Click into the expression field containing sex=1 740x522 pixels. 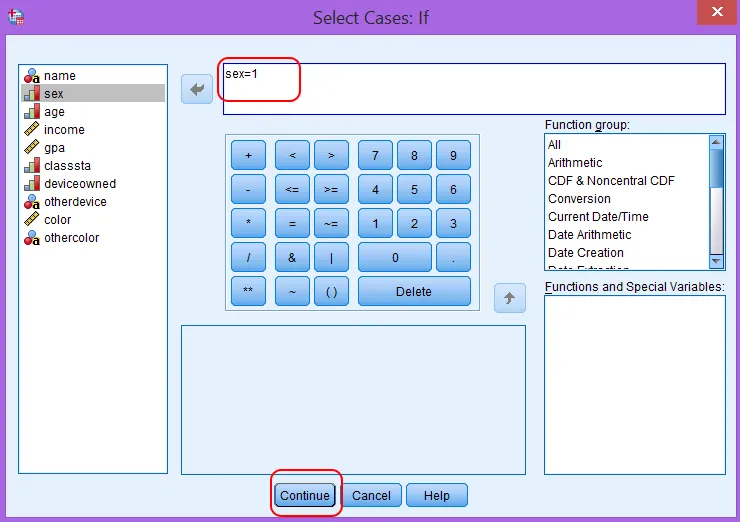click(474, 89)
